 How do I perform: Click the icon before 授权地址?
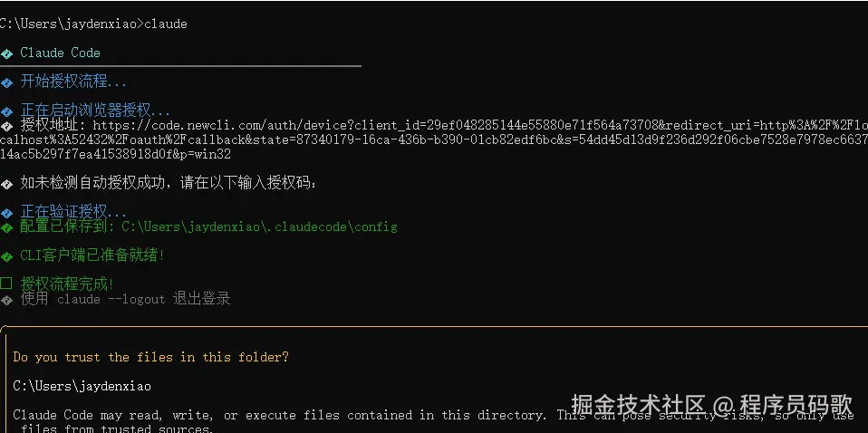[7, 126]
